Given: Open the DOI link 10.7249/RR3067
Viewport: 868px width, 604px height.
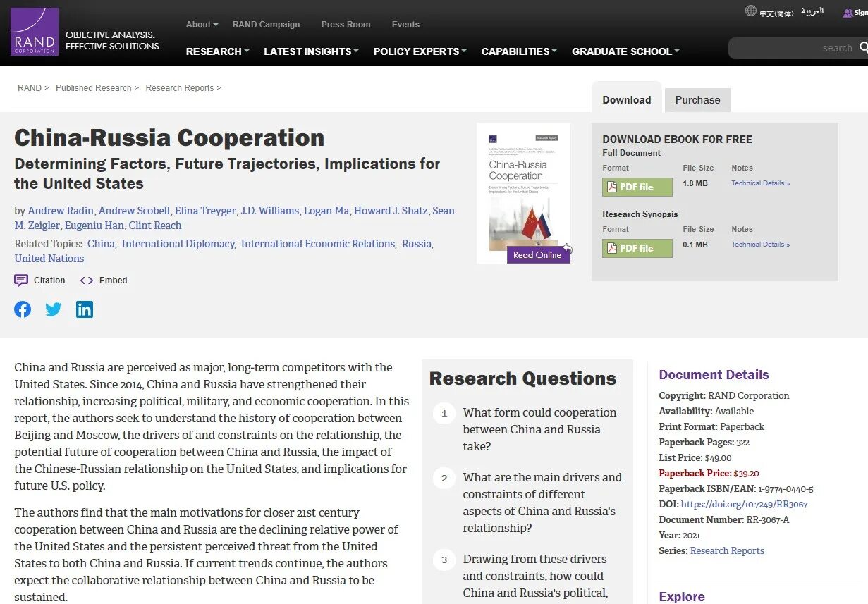Looking at the screenshot, I should click(745, 505).
